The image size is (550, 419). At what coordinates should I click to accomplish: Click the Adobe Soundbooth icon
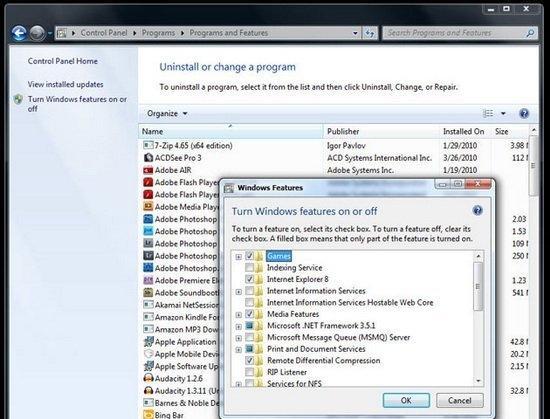[x=148, y=292]
